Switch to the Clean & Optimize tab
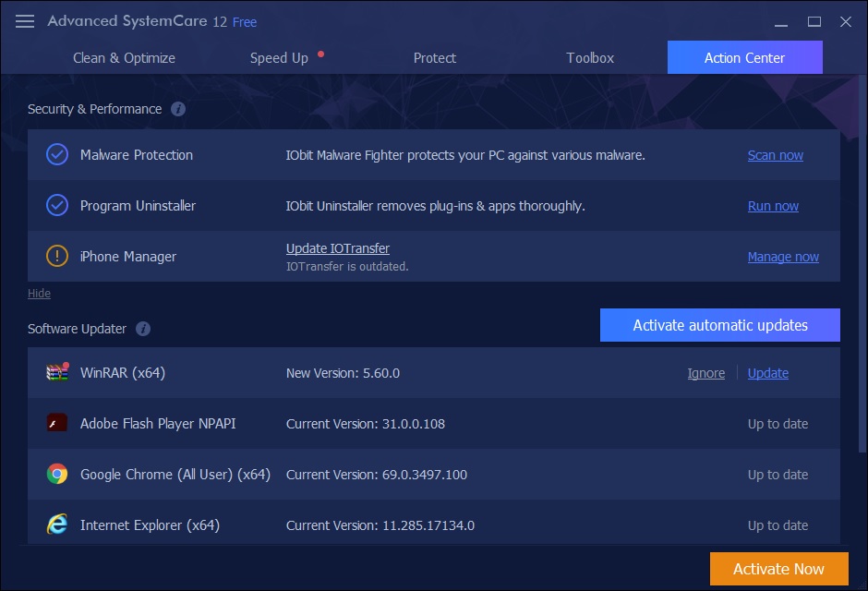This screenshot has height=591, width=868. (x=124, y=57)
